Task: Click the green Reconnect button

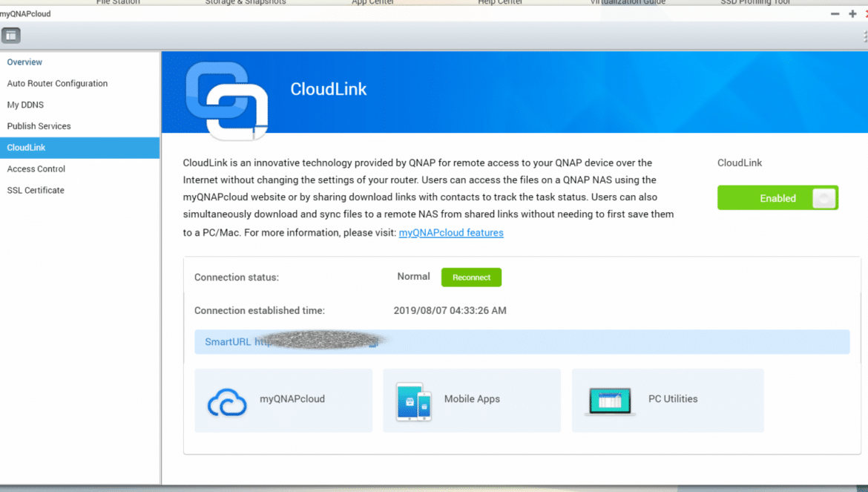Action: coord(471,278)
